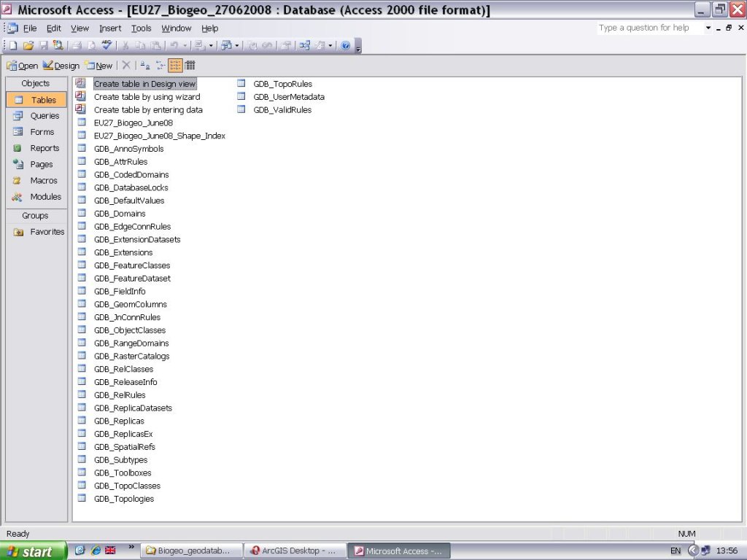Click the Delete X icon

[x=126, y=65]
